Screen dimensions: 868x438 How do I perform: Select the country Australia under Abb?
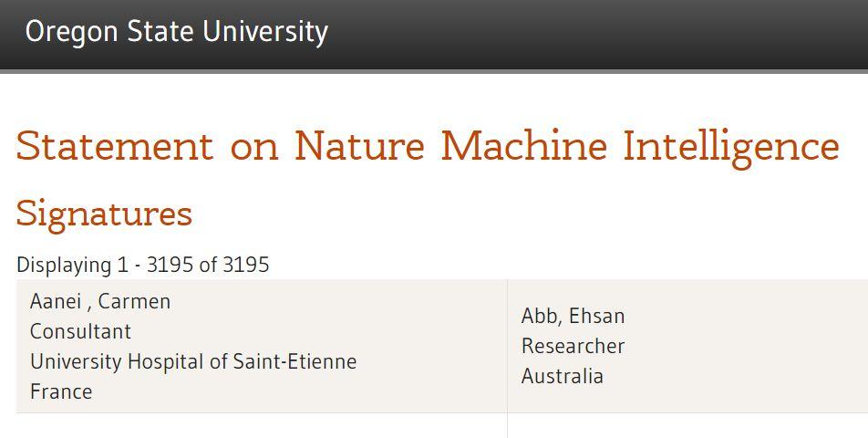click(x=562, y=376)
